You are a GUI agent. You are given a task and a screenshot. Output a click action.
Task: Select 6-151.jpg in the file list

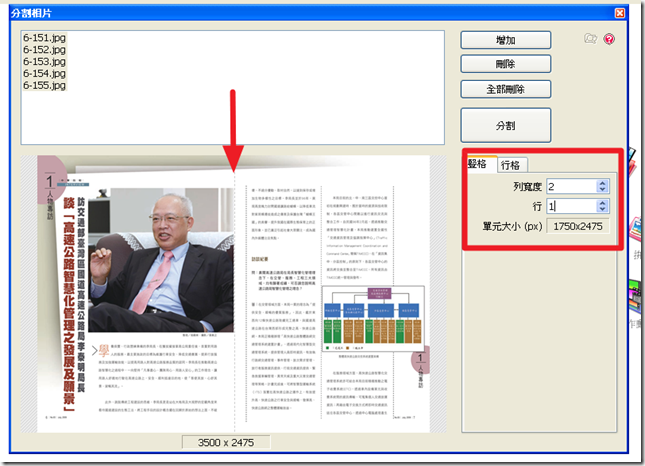44,38
